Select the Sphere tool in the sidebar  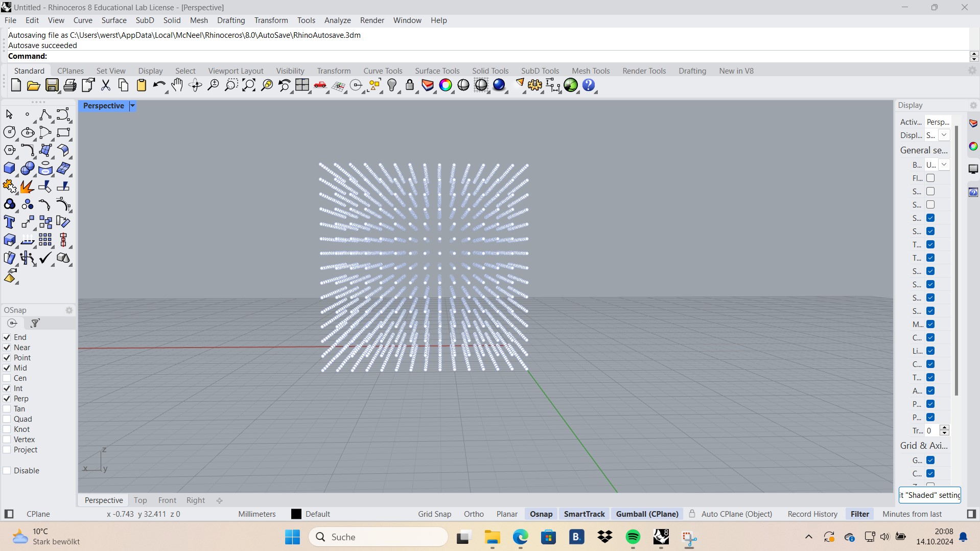27,168
